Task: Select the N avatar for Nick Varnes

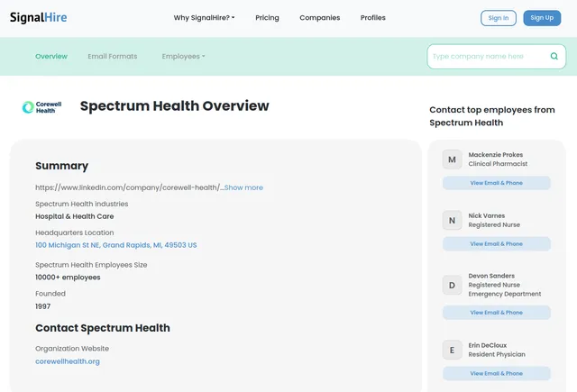Action: [x=452, y=220]
